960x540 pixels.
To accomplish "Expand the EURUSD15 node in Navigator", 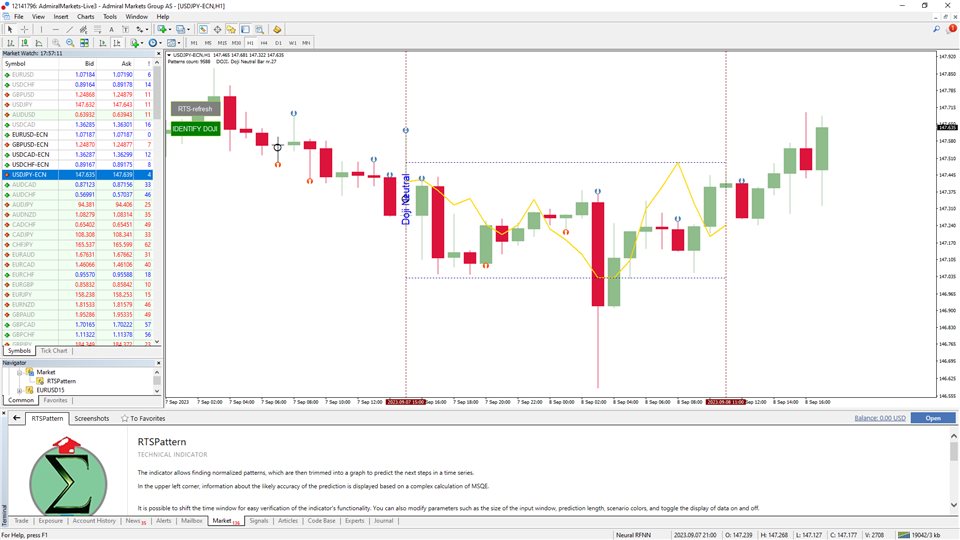I will (x=20, y=390).
